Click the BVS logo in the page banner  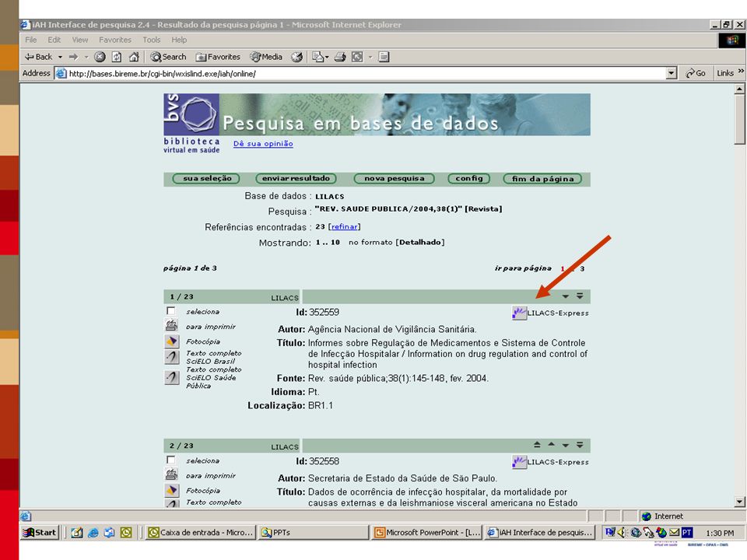click(x=191, y=114)
